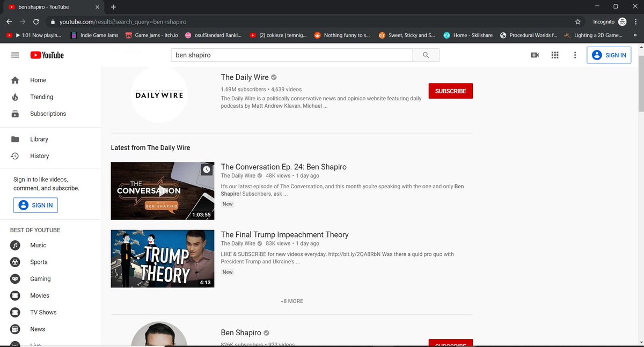Open the 'Procedural Worlds f...' bookmark

coord(530,35)
